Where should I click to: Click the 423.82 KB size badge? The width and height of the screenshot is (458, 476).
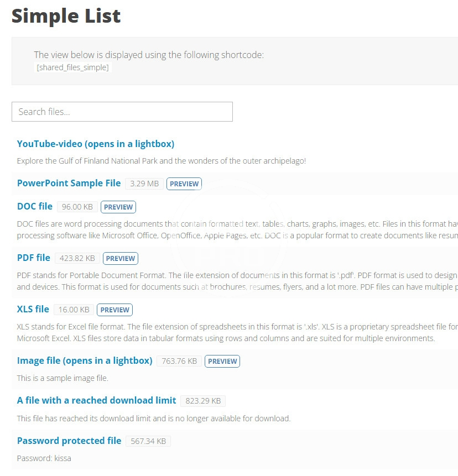coord(77,258)
